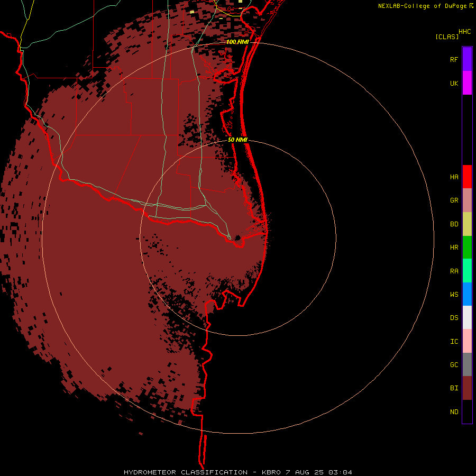
Task: Click the HR green legend swatch
Action: click(467, 247)
